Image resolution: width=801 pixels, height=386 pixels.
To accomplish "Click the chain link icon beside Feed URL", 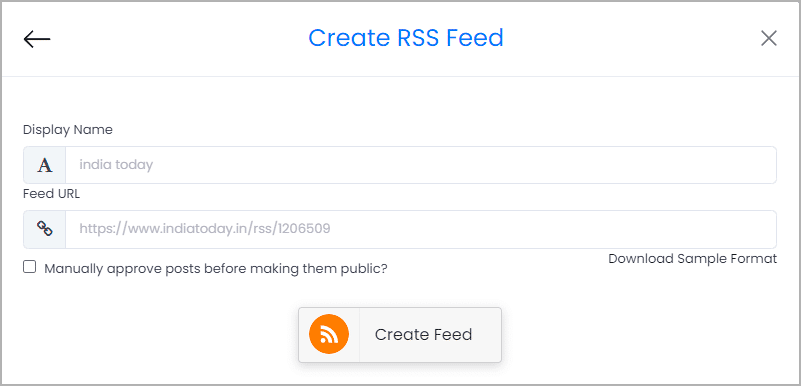I will [x=45, y=229].
